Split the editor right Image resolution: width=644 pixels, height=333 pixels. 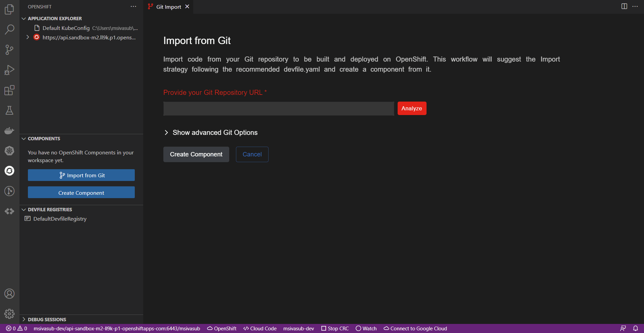point(624,6)
